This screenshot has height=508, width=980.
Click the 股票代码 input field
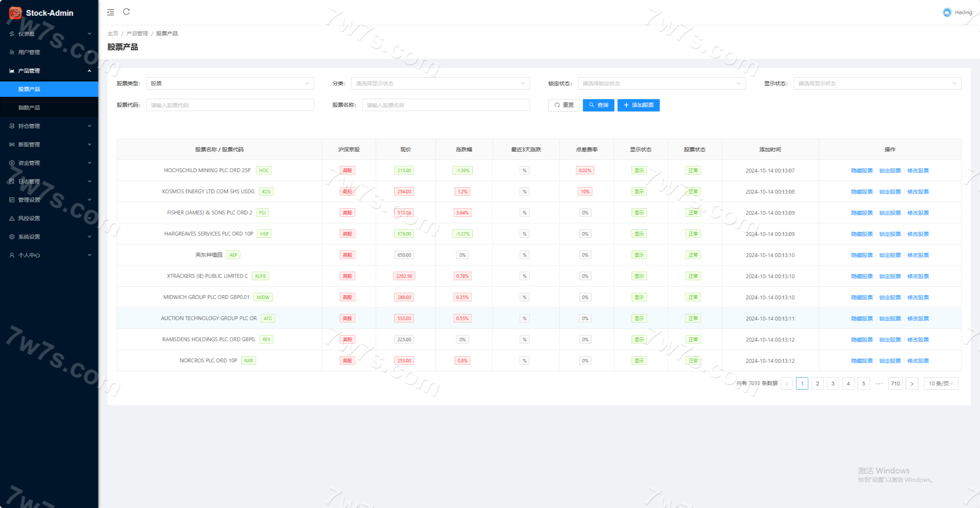230,105
